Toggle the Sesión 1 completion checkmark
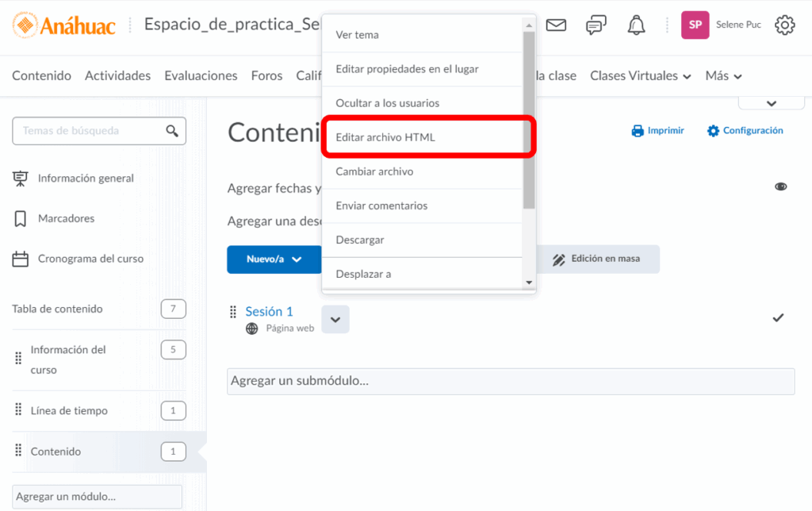Screen dimensions: 812x511 click(778, 318)
